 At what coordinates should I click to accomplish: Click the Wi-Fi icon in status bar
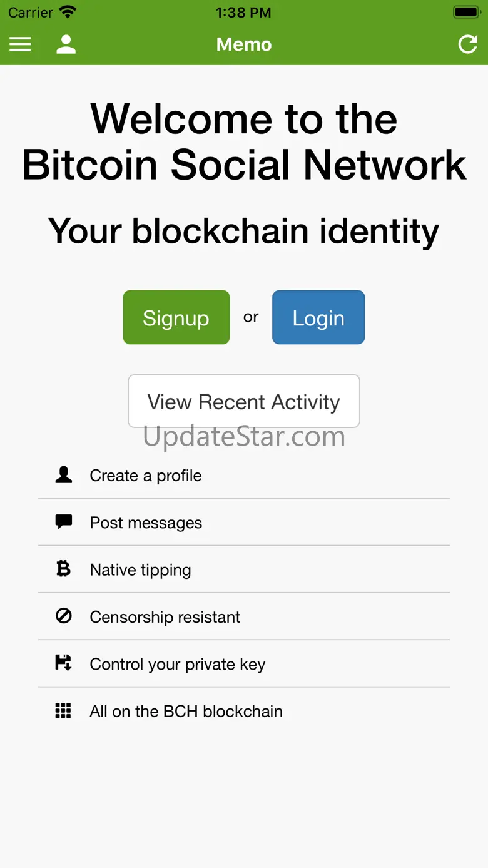pyautogui.click(x=68, y=12)
